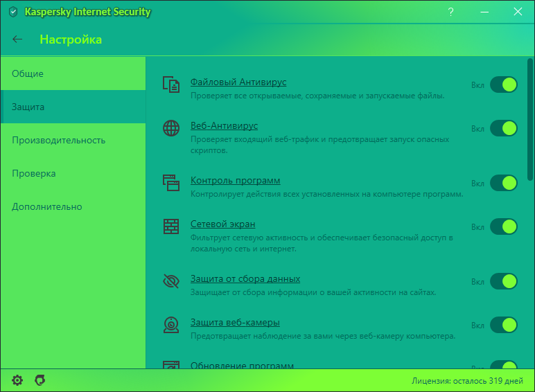Turn off the Веб-Антивирус switch
535x392 pixels.
504,128
